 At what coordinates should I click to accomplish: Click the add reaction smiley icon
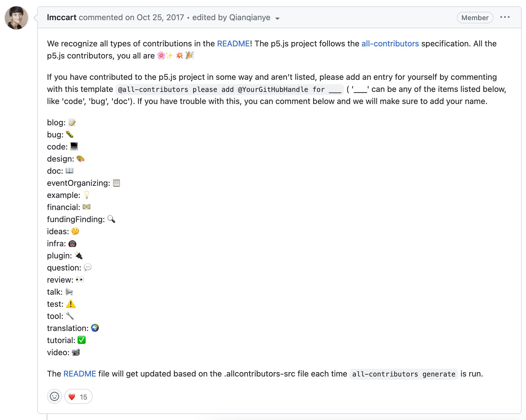[55, 397]
